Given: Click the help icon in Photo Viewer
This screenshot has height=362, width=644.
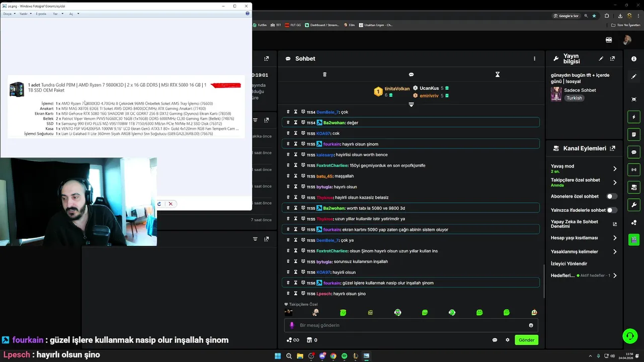Looking at the screenshot, I should [x=247, y=14].
